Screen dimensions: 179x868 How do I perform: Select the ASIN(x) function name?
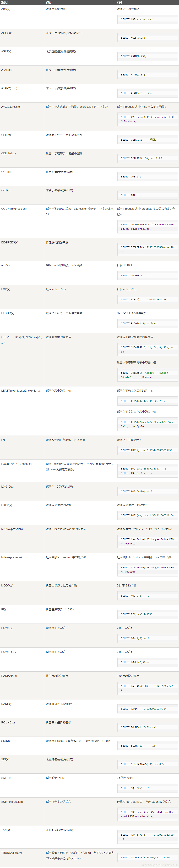tap(6, 52)
